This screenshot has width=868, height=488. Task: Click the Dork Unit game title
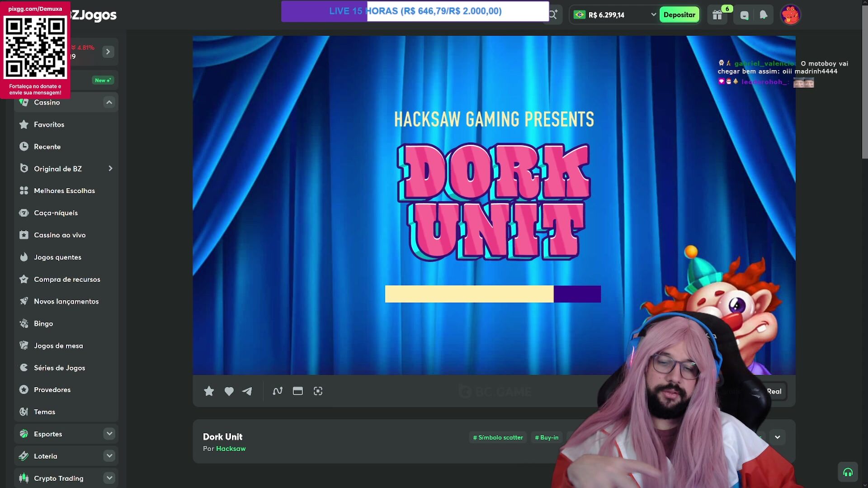click(x=222, y=437)
